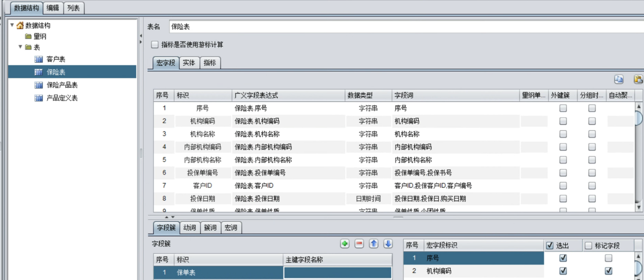This screenshot has height=280, width=644.
Task: Open the 宏字段 tab
Action: (x=166, y=63)
